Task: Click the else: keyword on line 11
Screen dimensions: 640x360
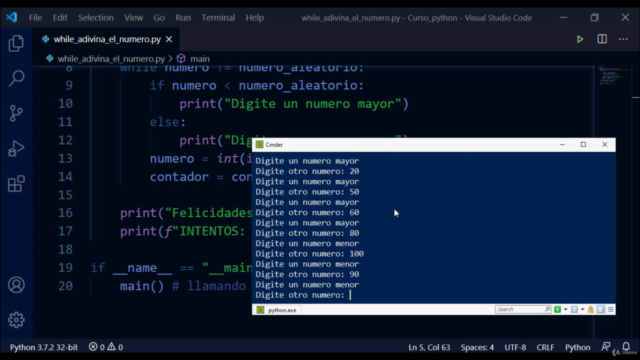Action: 167,122
